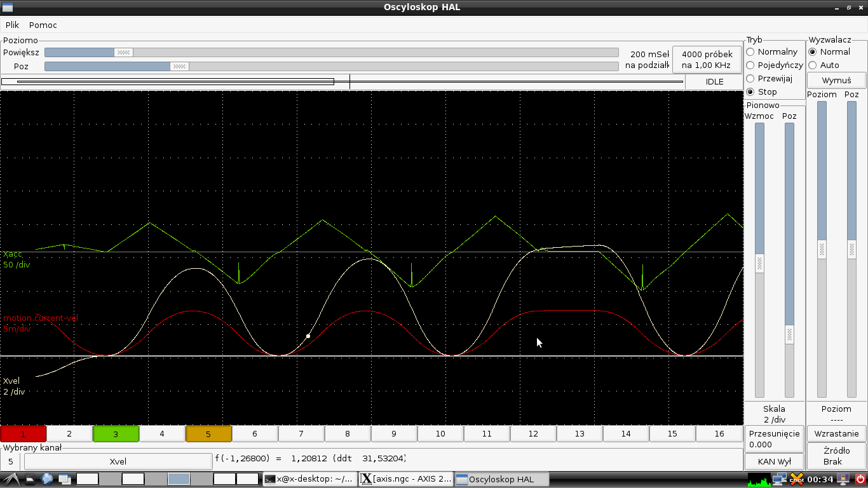
Task: Click the network computers tray icon
Action: (780, 479)
